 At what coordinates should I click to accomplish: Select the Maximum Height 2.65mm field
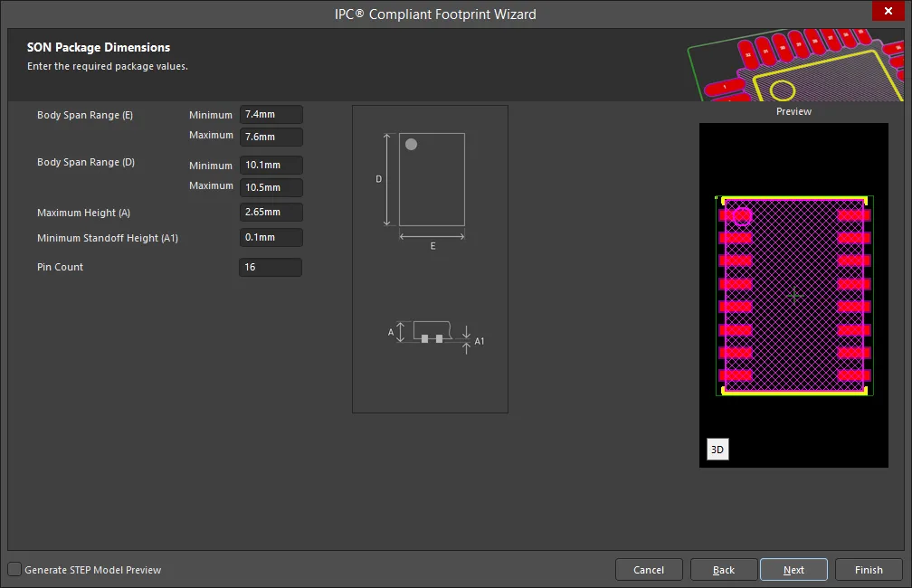271,213
